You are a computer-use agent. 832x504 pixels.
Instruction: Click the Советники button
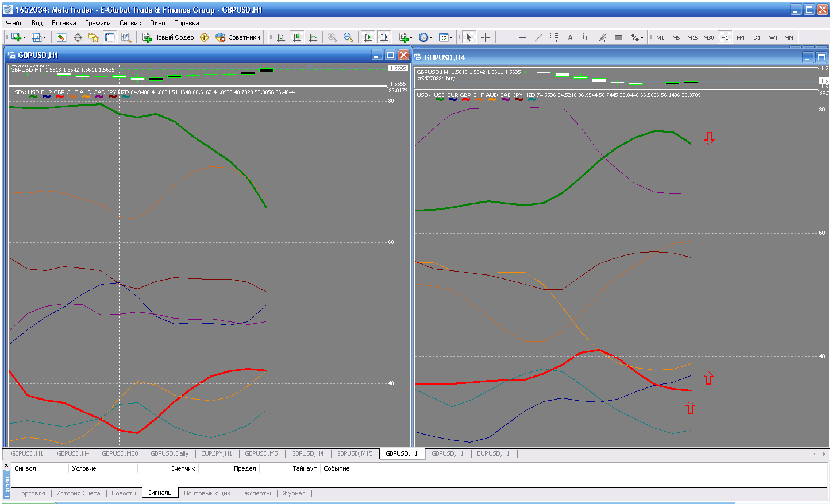pos(238,37)
